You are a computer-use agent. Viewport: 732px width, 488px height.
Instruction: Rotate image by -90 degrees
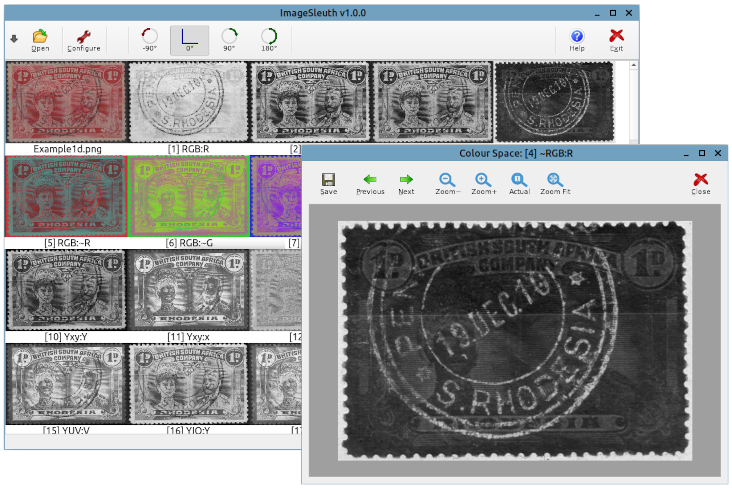pyautogui.click(x=149, y=40)
